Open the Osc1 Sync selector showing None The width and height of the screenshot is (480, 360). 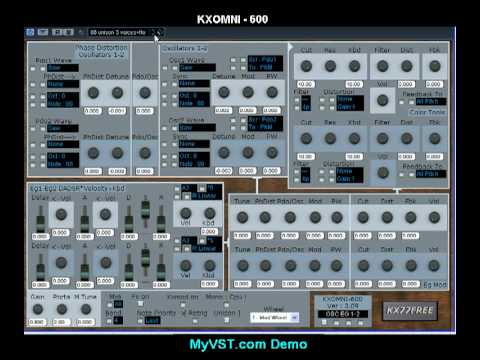click(194, 84)
